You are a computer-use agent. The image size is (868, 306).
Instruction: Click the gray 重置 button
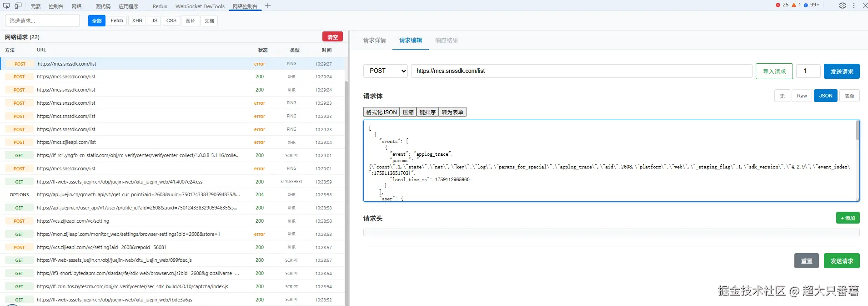(807, 261)
